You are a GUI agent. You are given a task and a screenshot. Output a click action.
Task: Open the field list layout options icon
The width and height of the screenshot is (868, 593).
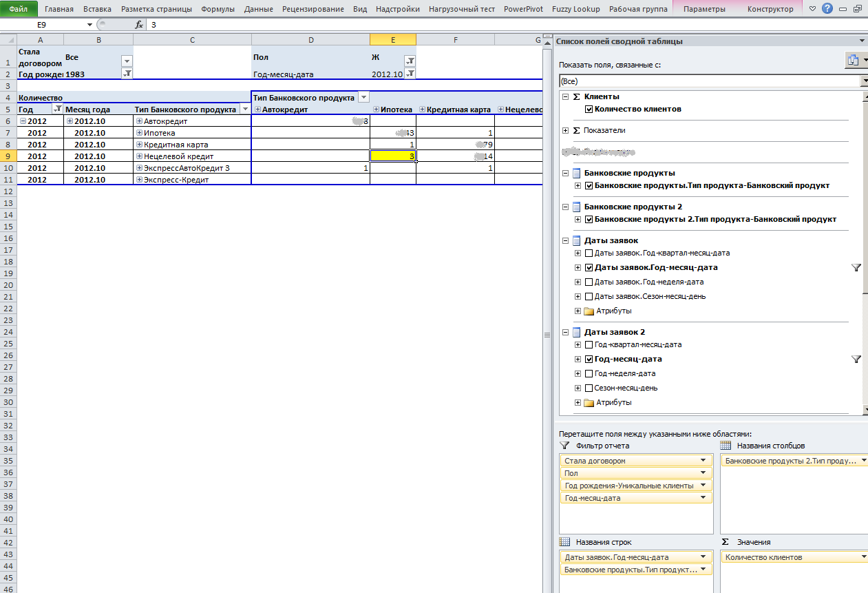click(x=854, y=61)
